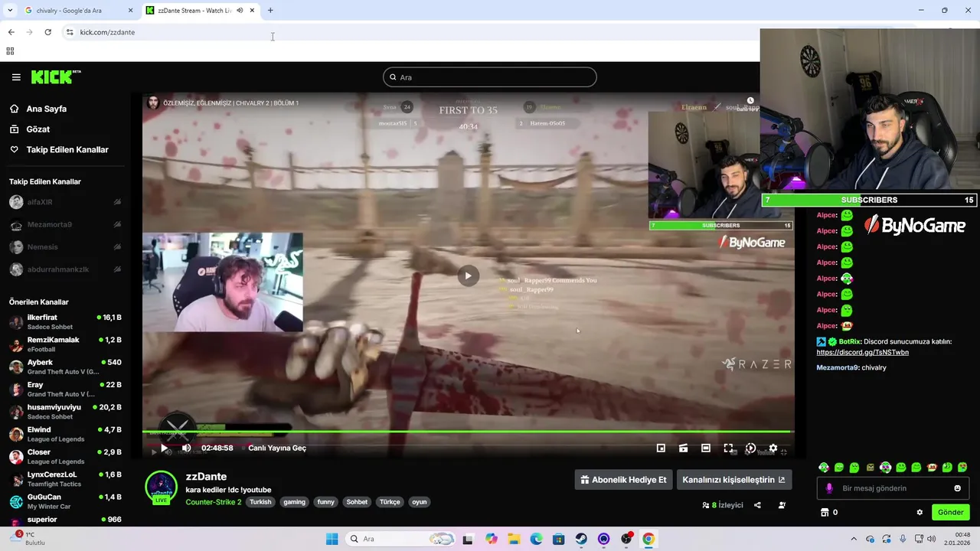Open the chat settings gear

920,513
